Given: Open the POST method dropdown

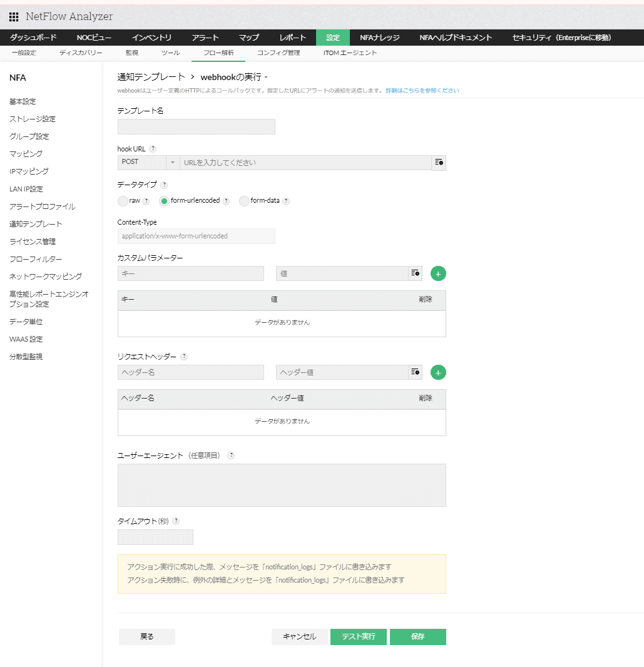Looking at the screenshot, I should (x=171, y=163).
